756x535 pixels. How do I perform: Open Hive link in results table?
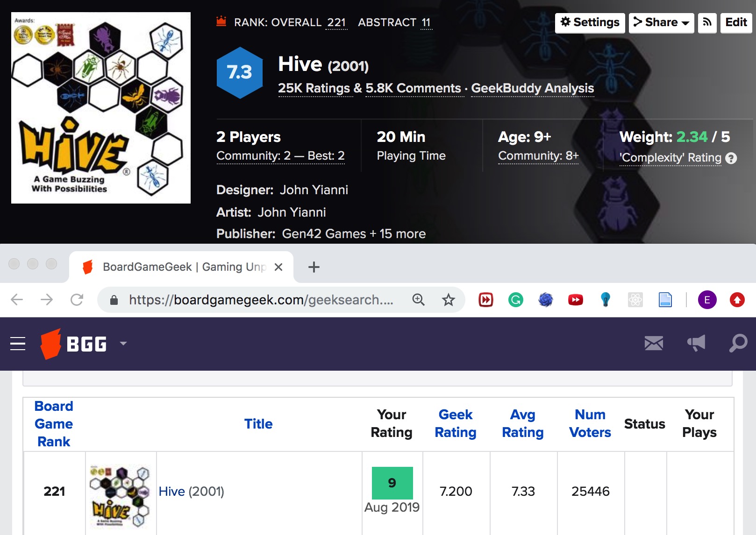click(x=172, y=492)
